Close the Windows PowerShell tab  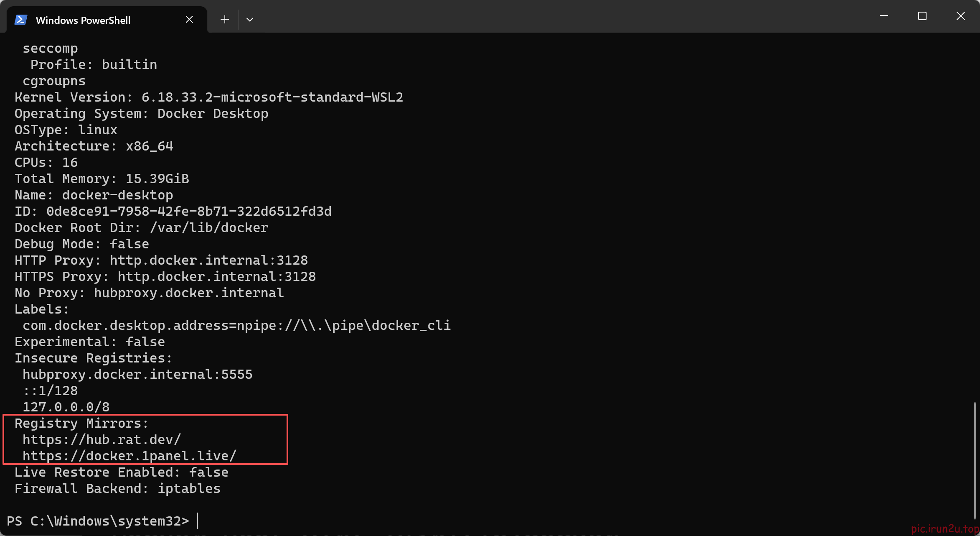(189, 19)
